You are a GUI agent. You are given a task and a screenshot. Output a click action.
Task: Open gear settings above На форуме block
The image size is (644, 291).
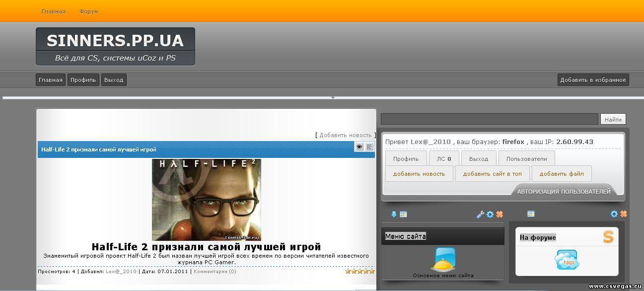614,214
